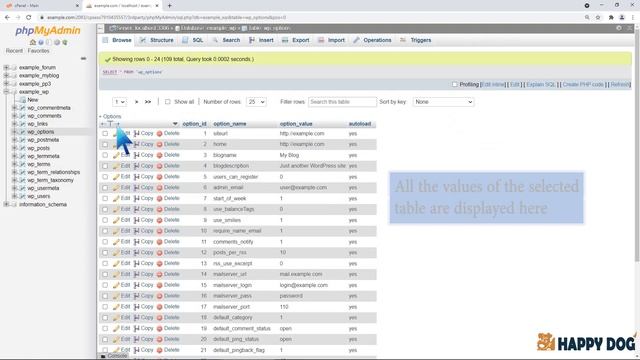
Task: Click the red Delete icon for home row
Action: pos(160,144)
